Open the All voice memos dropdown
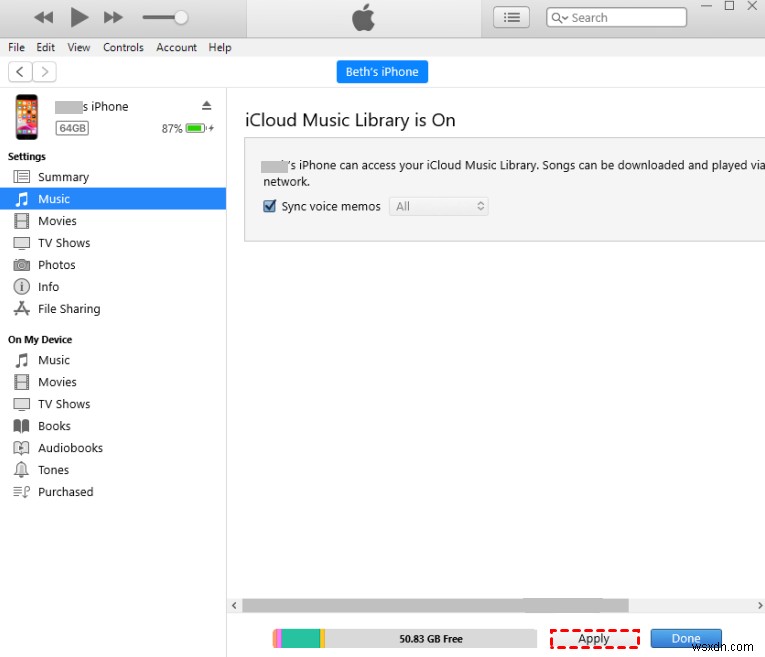This screenshot has height=657, width=765. pos(439,206)
